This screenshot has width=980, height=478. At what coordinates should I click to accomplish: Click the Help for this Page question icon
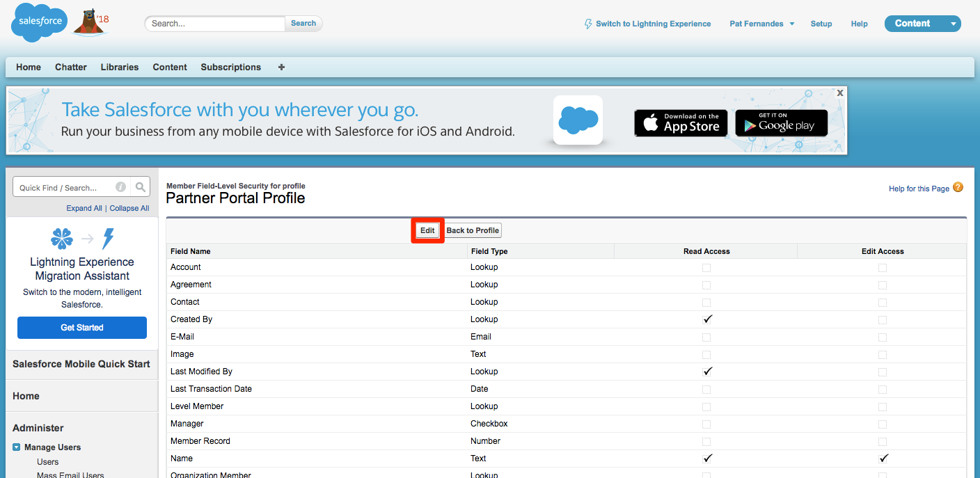pyautogui.click(x=958, y=187)
